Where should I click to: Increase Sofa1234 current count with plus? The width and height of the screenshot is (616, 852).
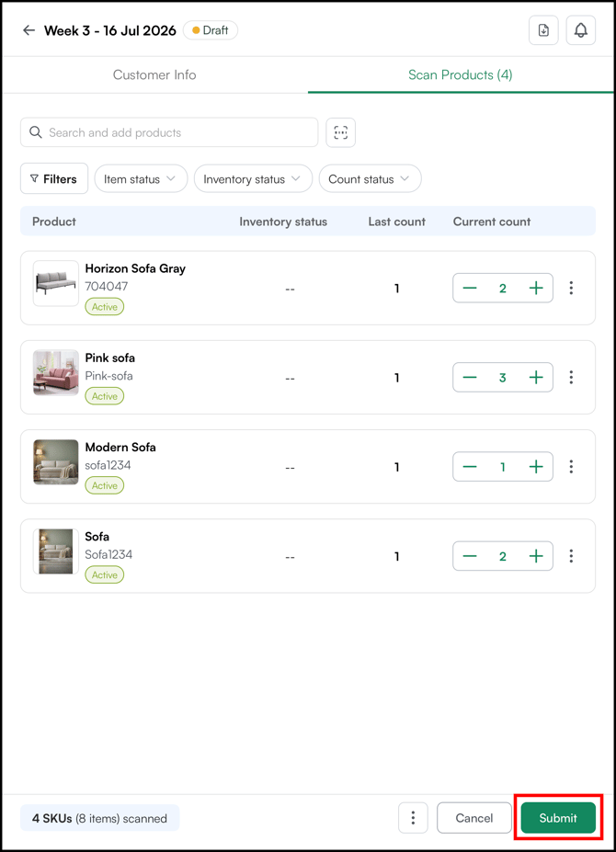(x=536, y=556)
